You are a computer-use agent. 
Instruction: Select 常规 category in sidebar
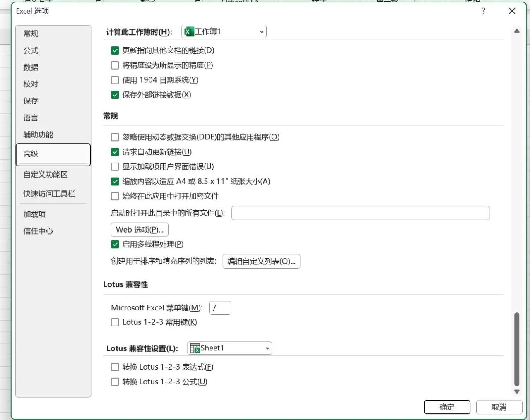[x=53, y=34]
